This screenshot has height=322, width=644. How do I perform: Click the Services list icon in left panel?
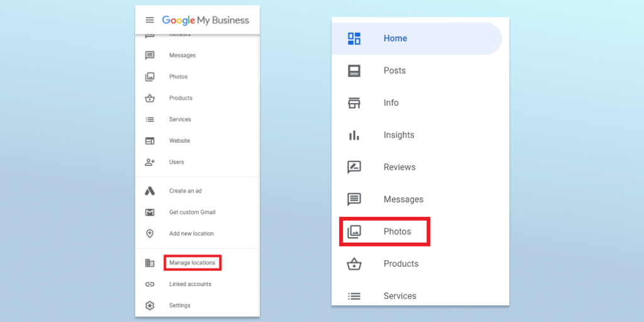click(150, 119)
